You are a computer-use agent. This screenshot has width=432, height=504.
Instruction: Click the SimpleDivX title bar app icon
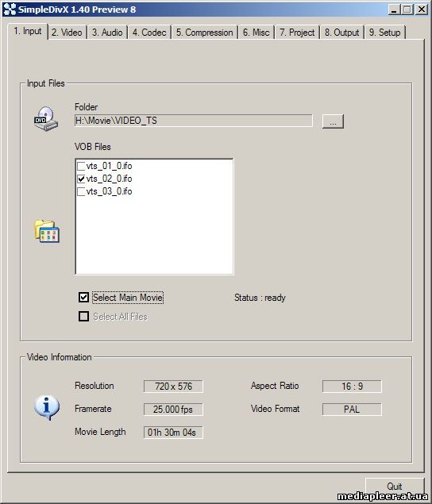[10, 10]
